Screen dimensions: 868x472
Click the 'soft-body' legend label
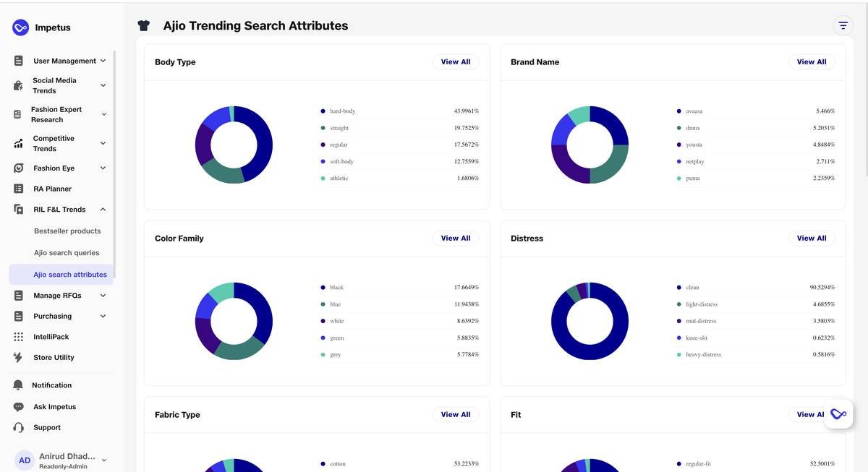[342, 162]
